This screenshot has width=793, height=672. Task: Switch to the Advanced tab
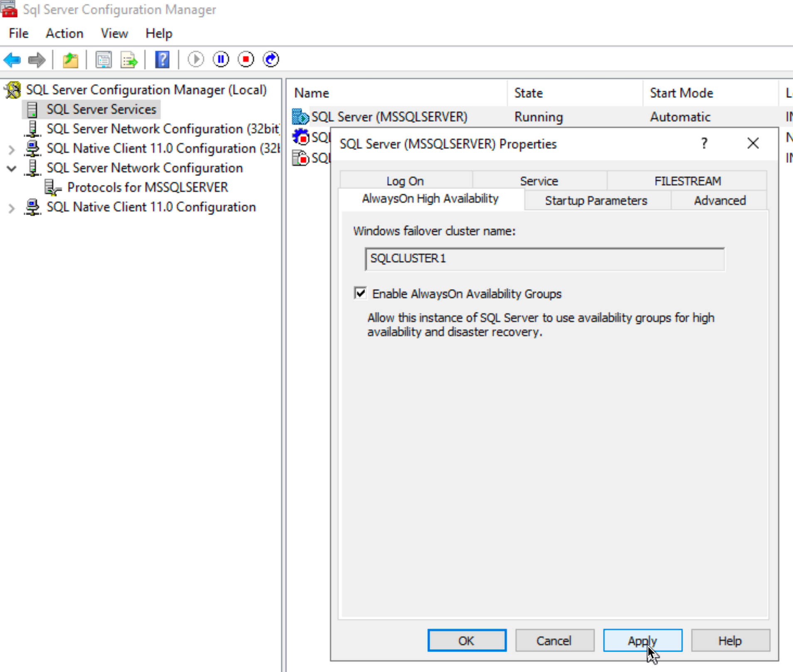click(x=719, y=201)
